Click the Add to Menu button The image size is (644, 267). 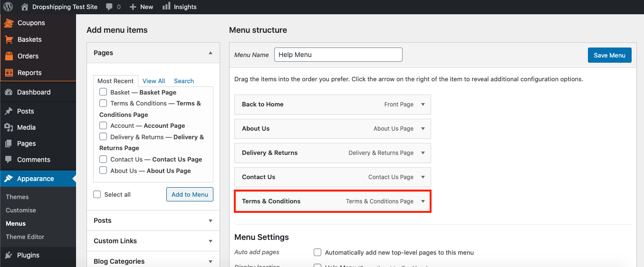coord(190,194)
